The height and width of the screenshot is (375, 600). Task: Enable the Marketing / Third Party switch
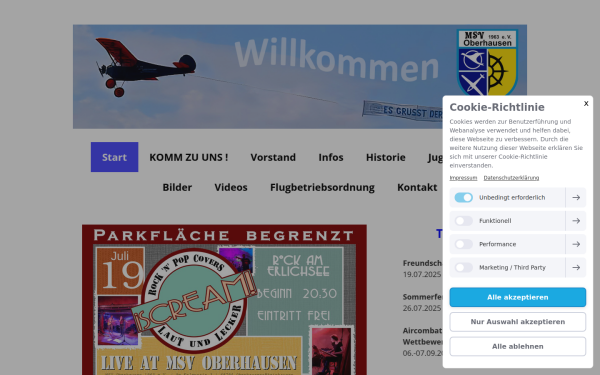point(463,267)
